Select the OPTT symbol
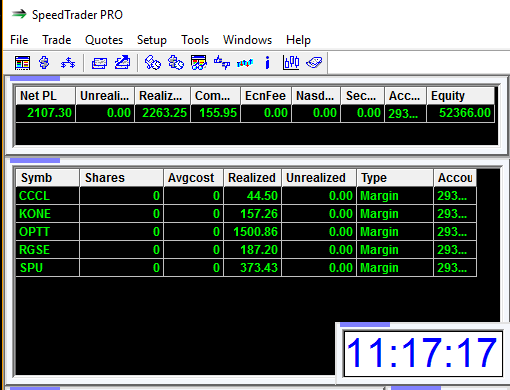This screenshot has height=390, width=510. point(34,232)
